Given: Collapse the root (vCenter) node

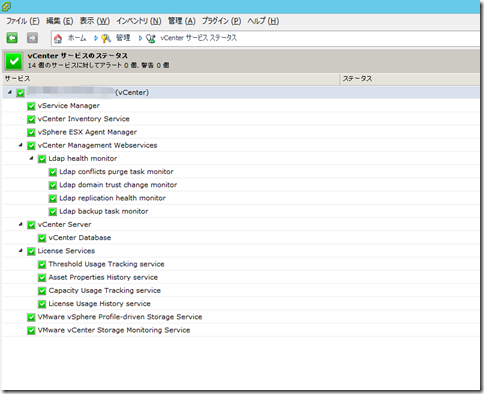Looking at the screenshot, I should point(10,92).
